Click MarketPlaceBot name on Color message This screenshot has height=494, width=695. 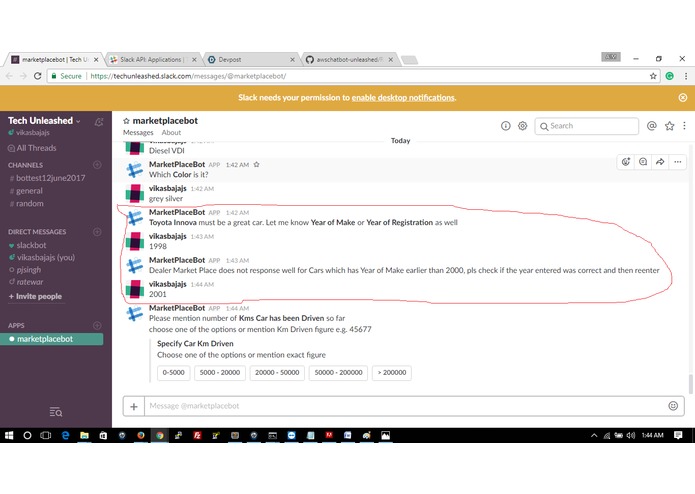click(x=177, y=164)
